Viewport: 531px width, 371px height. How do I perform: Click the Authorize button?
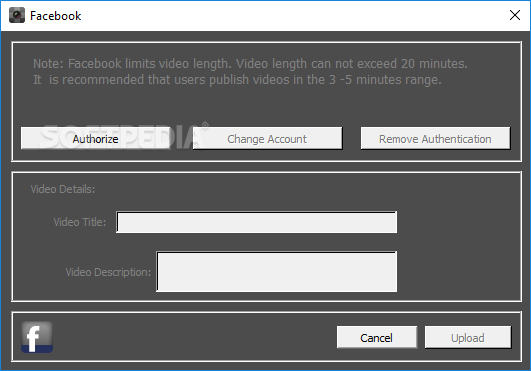pos(95,138)
